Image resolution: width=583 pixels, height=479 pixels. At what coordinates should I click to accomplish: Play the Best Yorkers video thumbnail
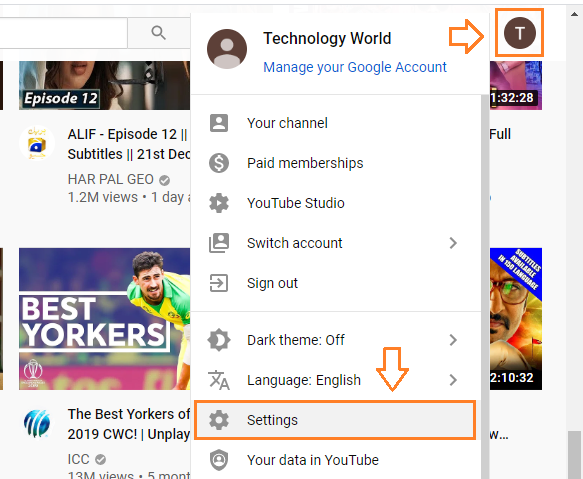pyautogui.click(x=104, y=319)
